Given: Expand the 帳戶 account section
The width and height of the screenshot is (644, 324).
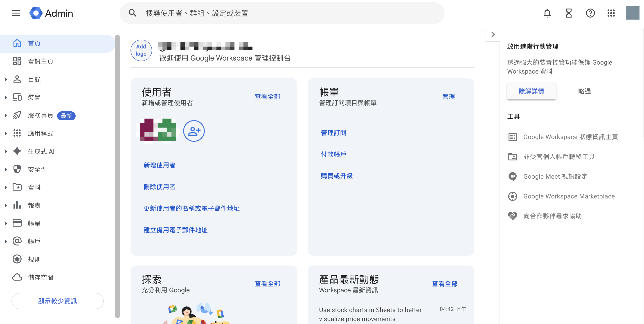Looking at the screenshot, I should [6, 241].
